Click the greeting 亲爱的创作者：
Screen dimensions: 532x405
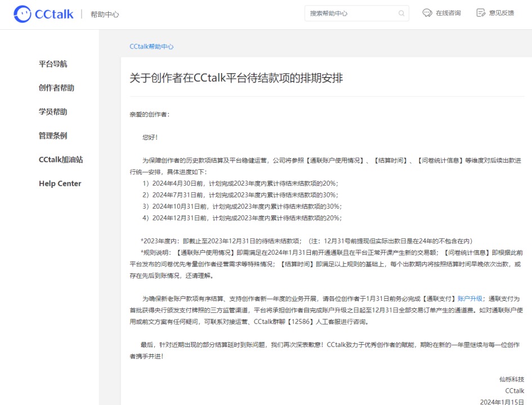pos(150,114)
